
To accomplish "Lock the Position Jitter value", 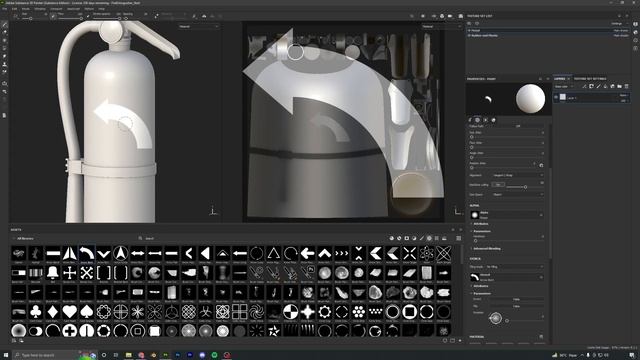I will 542,165.
